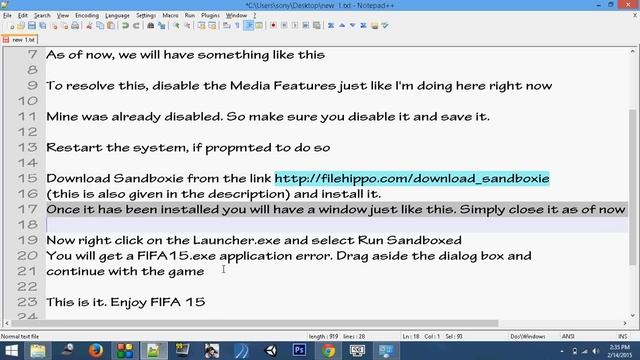Viewport: 640px width, 360px height.
Task: Open the ? help menu
Action: (x=254, y=16)
